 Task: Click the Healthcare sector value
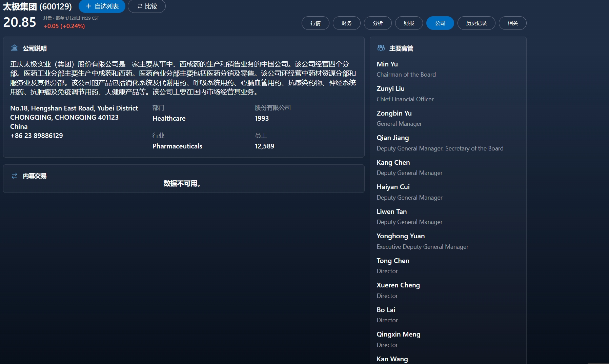tap(169, 118)
